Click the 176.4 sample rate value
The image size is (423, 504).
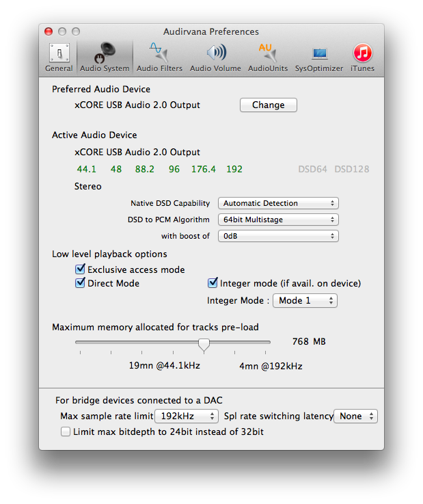point(204,169)
